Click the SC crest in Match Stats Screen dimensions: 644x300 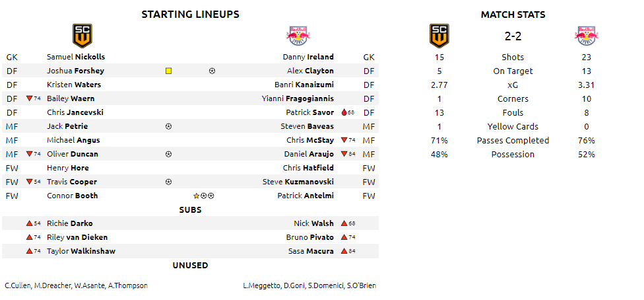(439, 36)
